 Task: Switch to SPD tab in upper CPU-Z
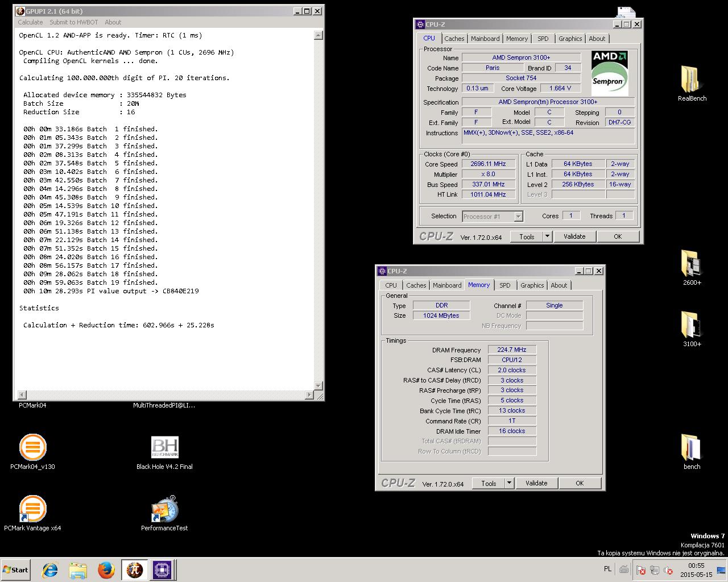(543, 39)
